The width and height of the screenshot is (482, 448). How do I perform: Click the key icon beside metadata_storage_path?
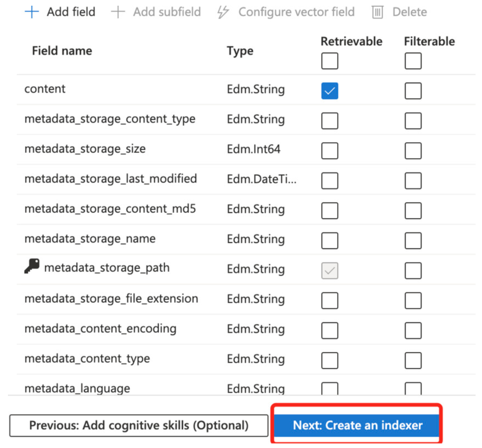32,266
